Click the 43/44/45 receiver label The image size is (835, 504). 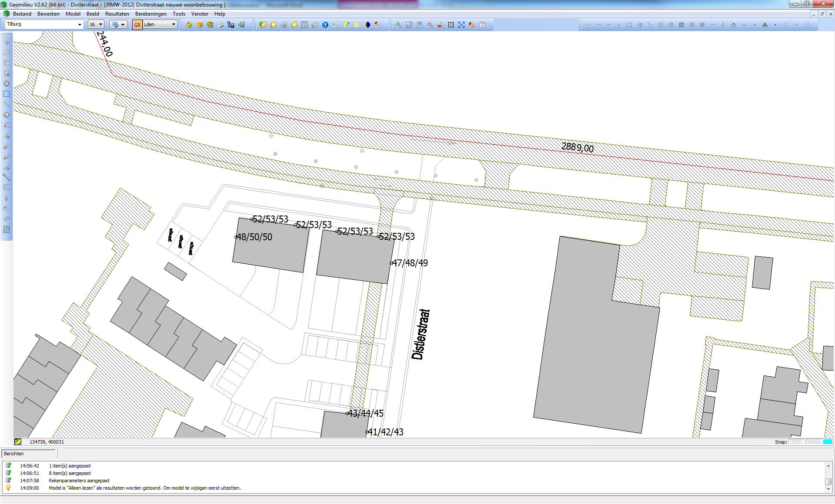365,413
